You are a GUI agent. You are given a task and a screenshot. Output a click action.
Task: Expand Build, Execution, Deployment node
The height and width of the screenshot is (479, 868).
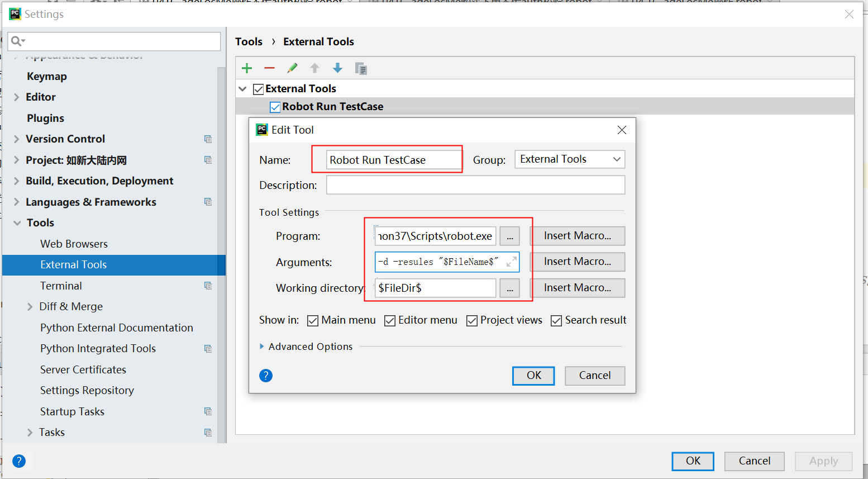[x=16, y=181]
